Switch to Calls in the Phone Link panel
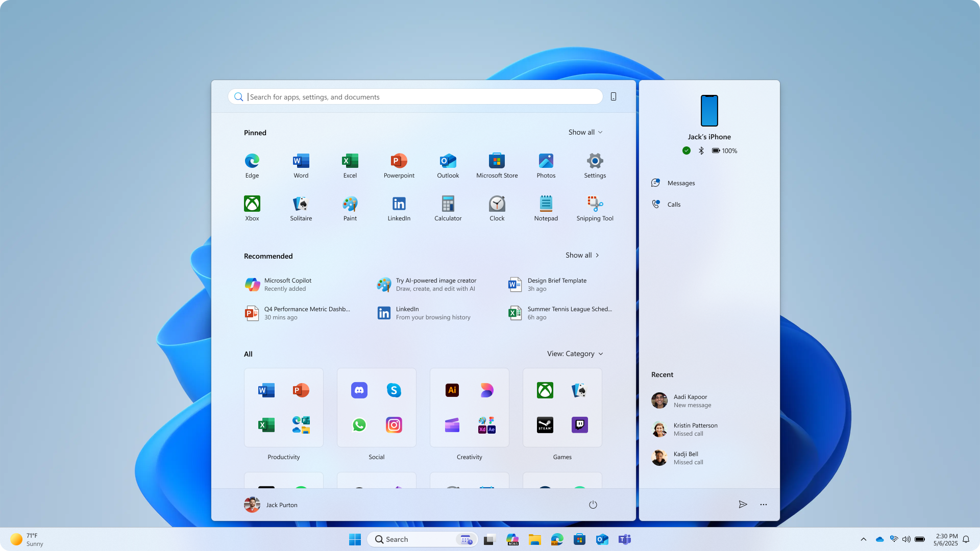980x551 pixels. click(674, 204)
